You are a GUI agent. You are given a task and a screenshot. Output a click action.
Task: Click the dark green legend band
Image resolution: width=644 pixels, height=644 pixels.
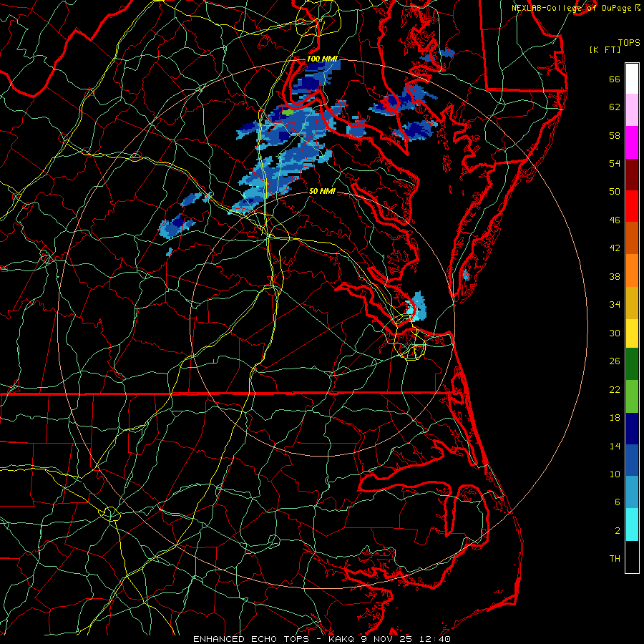click(x=632, y=364)
